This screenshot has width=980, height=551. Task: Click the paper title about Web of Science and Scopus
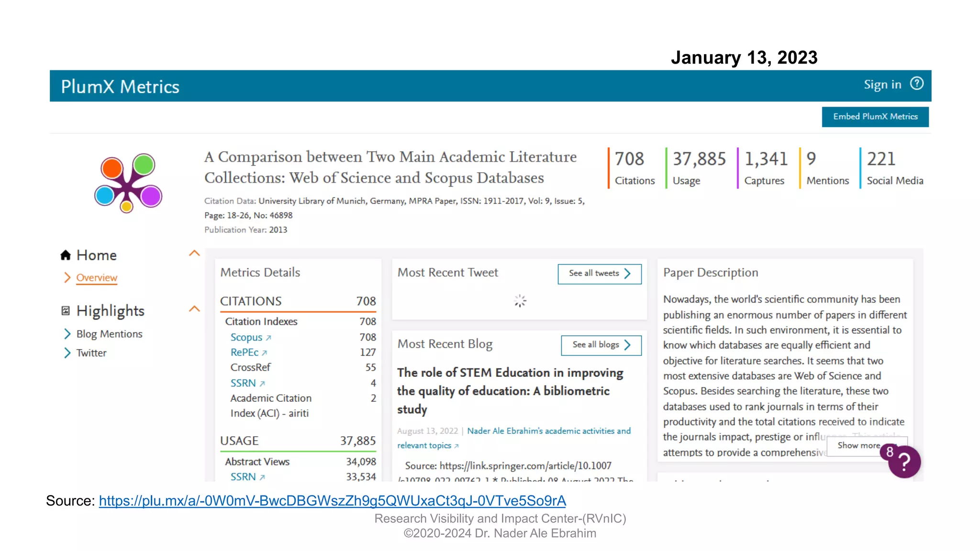click(x=390, y=167)
